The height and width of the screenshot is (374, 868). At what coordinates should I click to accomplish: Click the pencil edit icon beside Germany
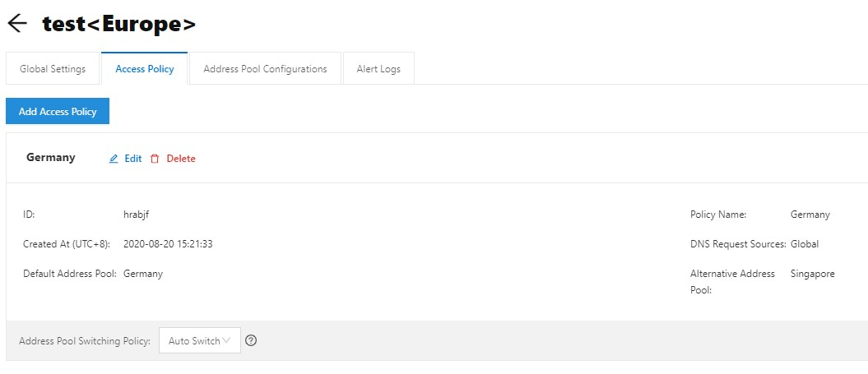114,159
